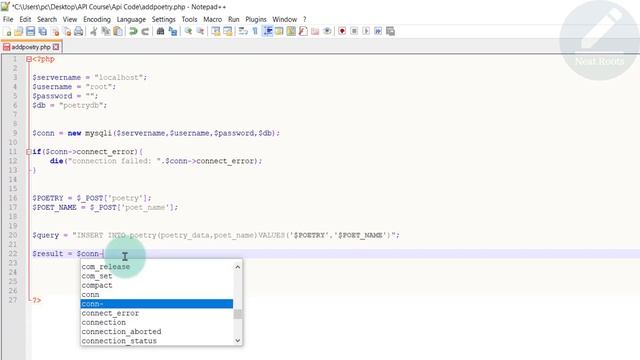The height and width of the screenshot is (360, 640).
Task: Open a file using the Open folder icon
Action: (x=18, y=31)
